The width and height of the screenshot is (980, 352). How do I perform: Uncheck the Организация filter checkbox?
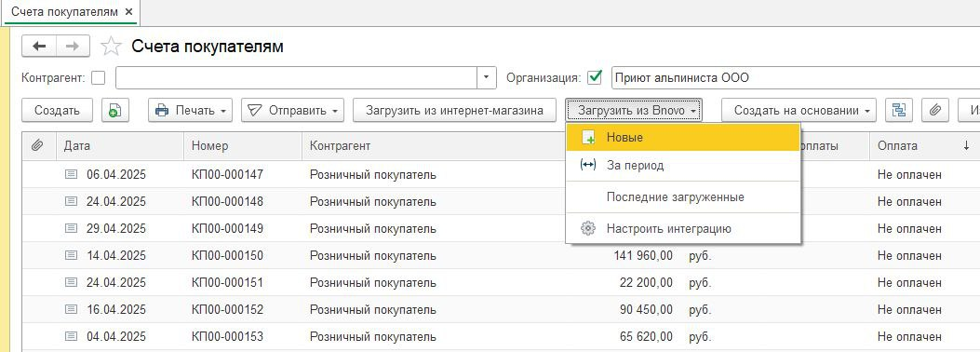595,78
